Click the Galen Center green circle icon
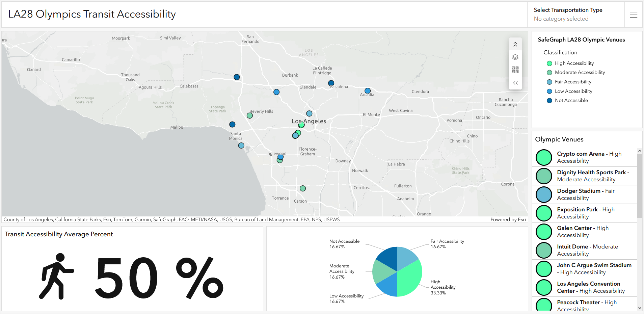This screenshot has height=314, width=644. point(544,232)
